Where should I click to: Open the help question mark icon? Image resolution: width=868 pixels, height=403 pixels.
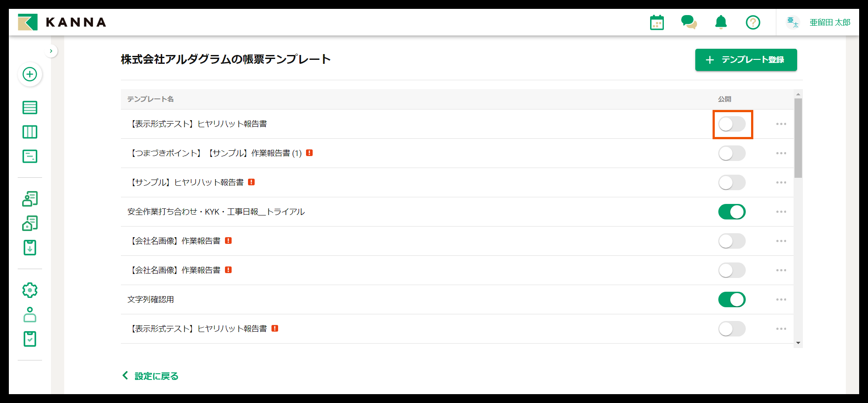pos(753,22)
